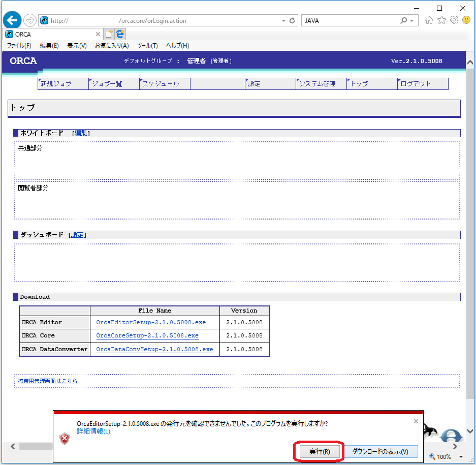Image resolution: width=476 pixels, height=465 pixels.
Task: Click the browser forward arrow button
Action: coord(30,20)
